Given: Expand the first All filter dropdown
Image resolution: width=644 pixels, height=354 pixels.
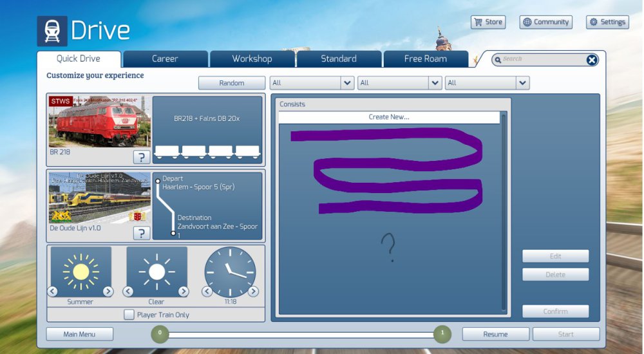Looking at the screenshot, I should pyautogui.click(x=347, y=83).
